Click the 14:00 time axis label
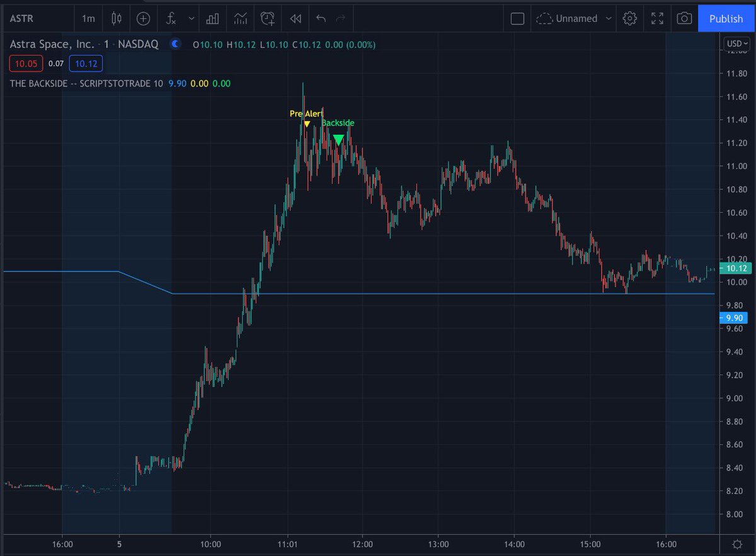Screen dimensions: 756x556 [514, 544]
